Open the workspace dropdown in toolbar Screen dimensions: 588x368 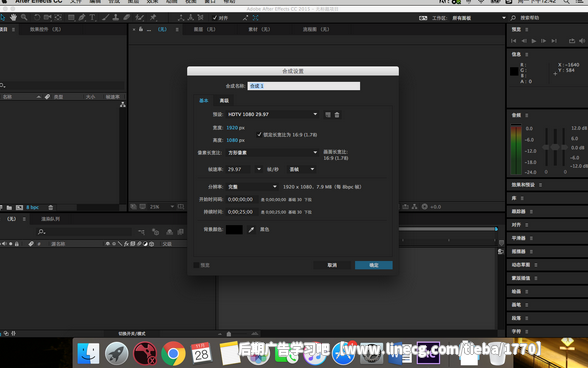(x=479, y=18)
